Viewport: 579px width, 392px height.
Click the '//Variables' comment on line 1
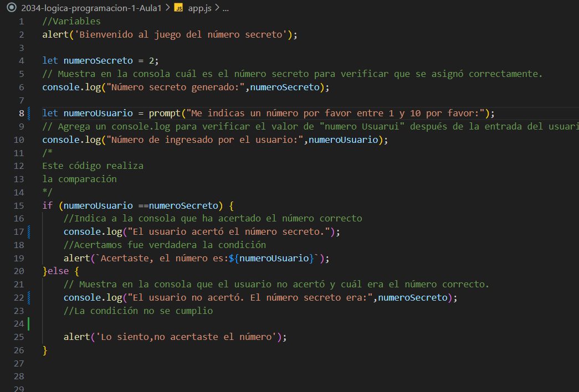pos(71,22)
